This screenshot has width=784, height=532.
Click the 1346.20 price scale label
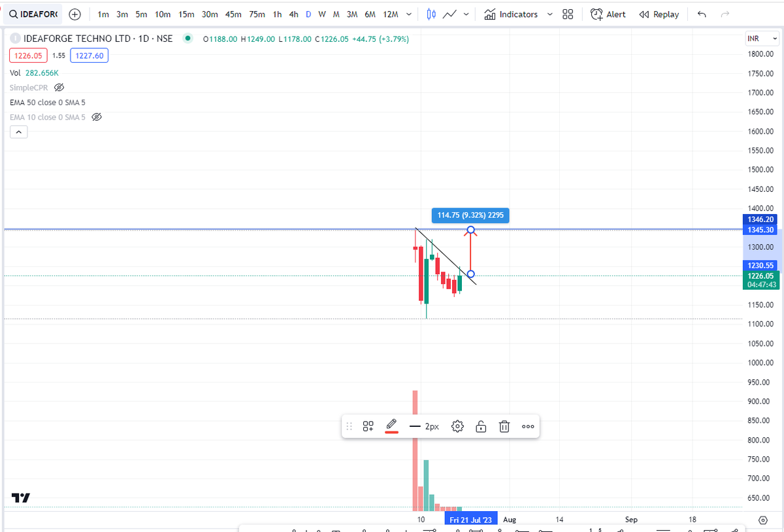(x=759, y=220)
